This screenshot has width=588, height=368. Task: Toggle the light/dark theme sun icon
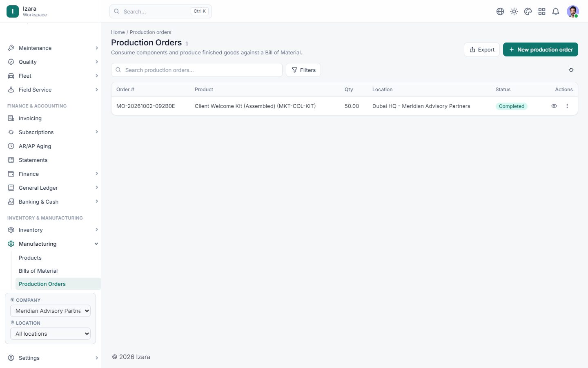514,11
